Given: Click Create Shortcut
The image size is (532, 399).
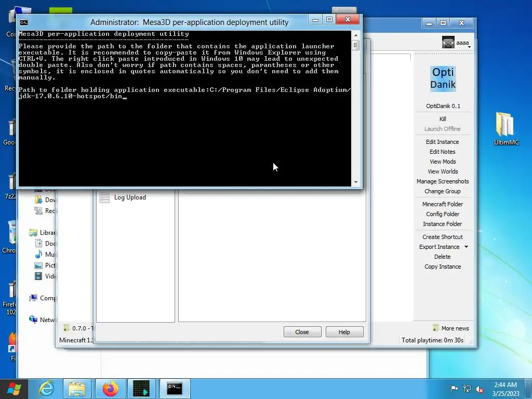Looking at the screenshot, I should (443, 237).
